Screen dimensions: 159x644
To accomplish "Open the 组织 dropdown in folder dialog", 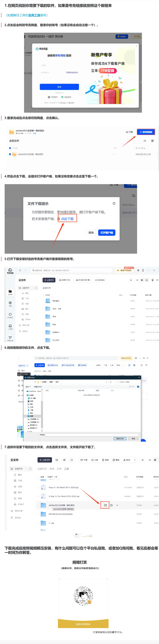I will pyautogui.click(x=28, y=387).
